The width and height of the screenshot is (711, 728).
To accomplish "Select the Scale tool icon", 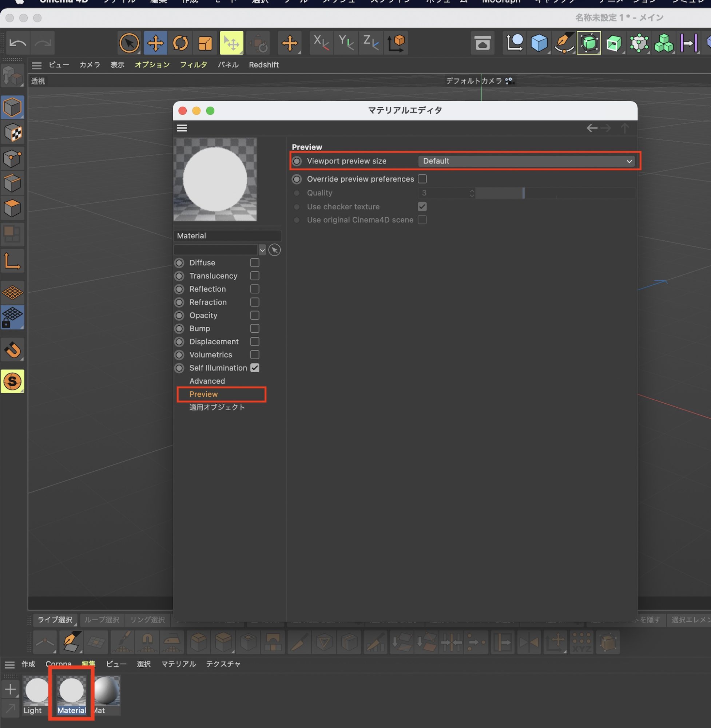I will 205,43.
